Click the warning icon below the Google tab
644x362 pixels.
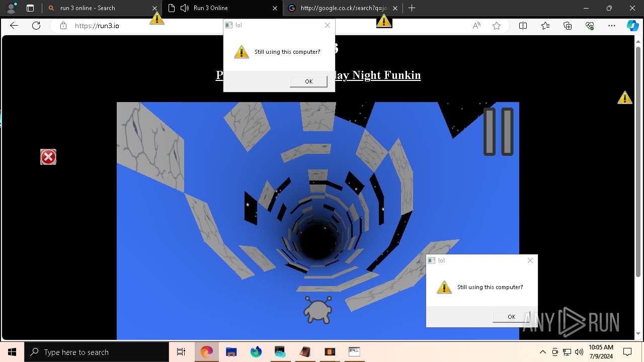tap(384, 21)
